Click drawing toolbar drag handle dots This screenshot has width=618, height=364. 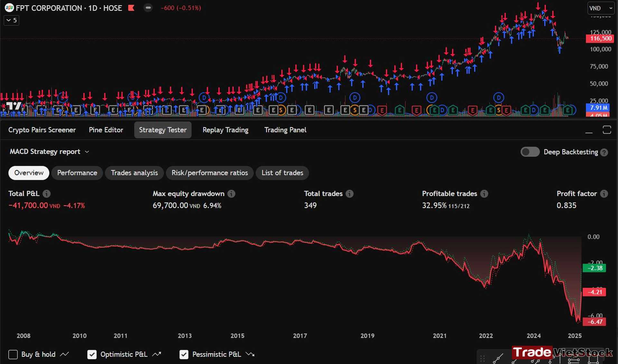pyautogui.click(x=482, y=358)
